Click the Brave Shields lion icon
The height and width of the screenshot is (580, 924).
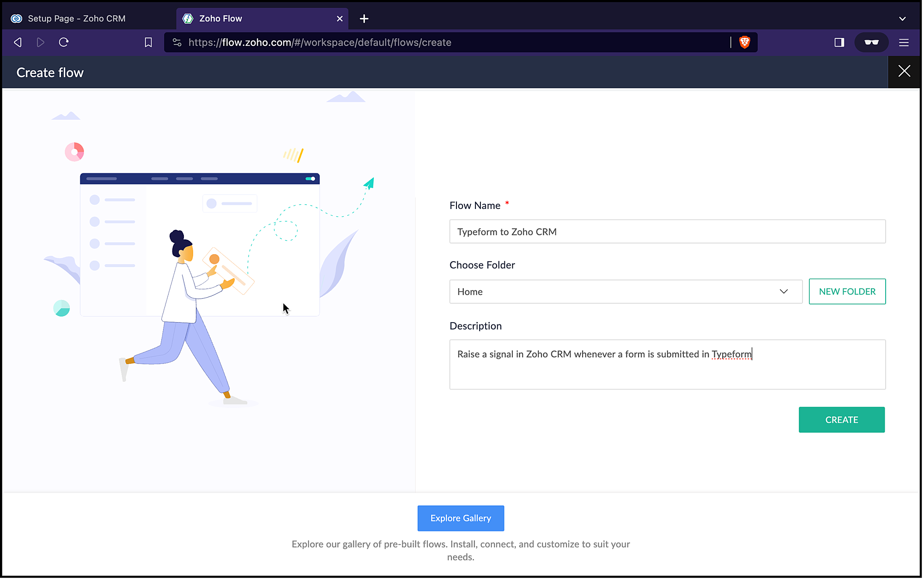745,43
